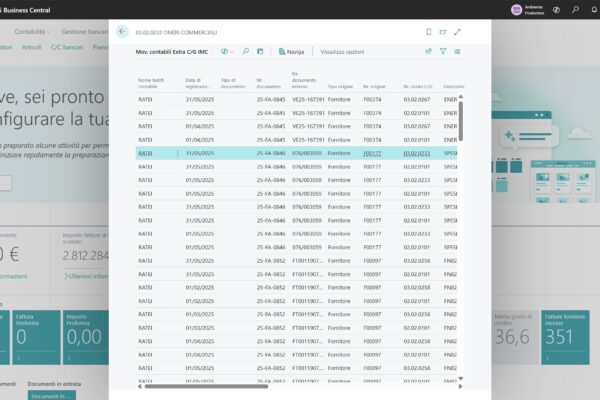Click the back arrow button
The height and width of the screenshot is (400, 600).
pos(122,32)
